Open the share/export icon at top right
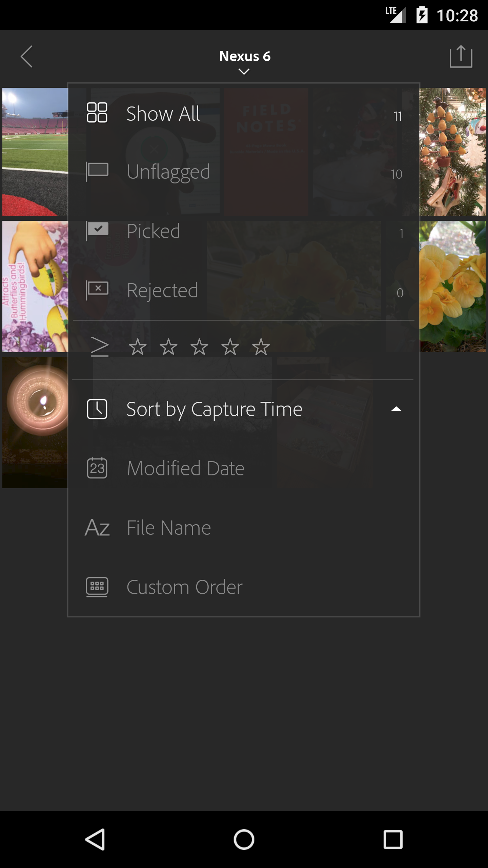The height and width of the screenshot is (868, 488). pos(462,57)
